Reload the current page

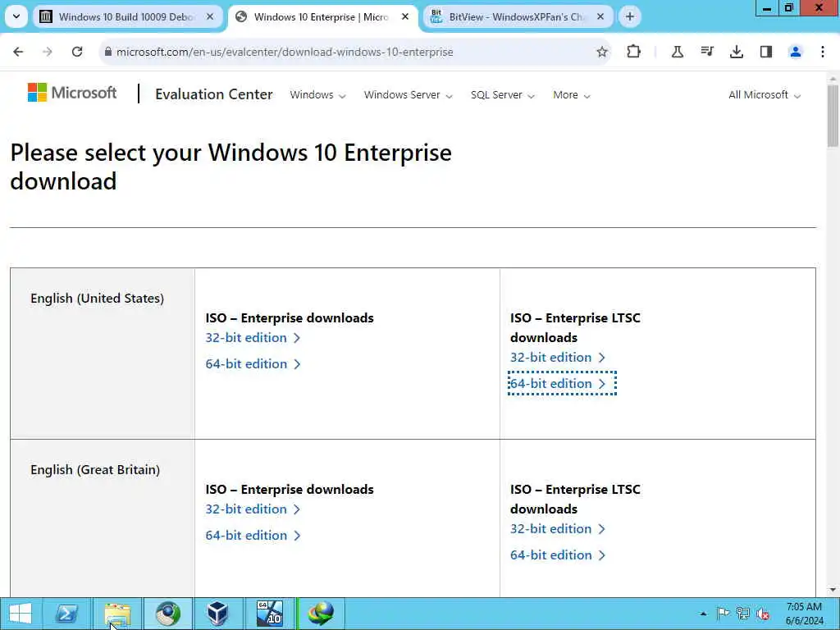[77, 52]
